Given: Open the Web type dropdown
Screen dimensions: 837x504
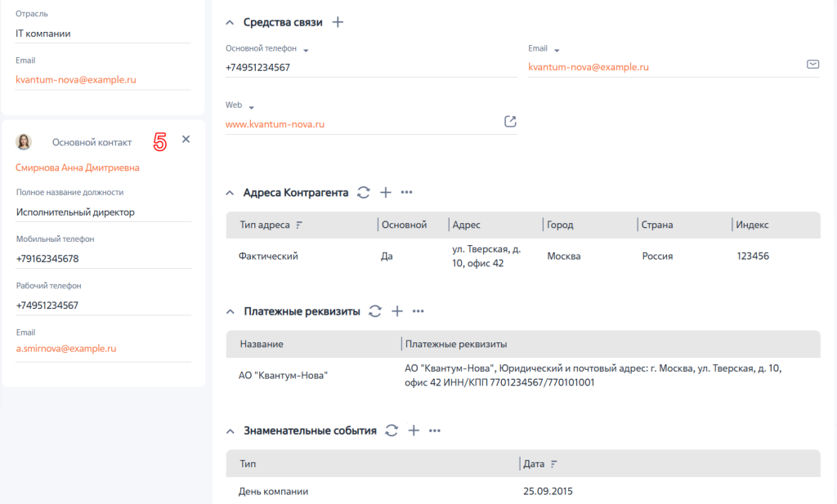Looking at the screenshot, I should pos(252,107).
